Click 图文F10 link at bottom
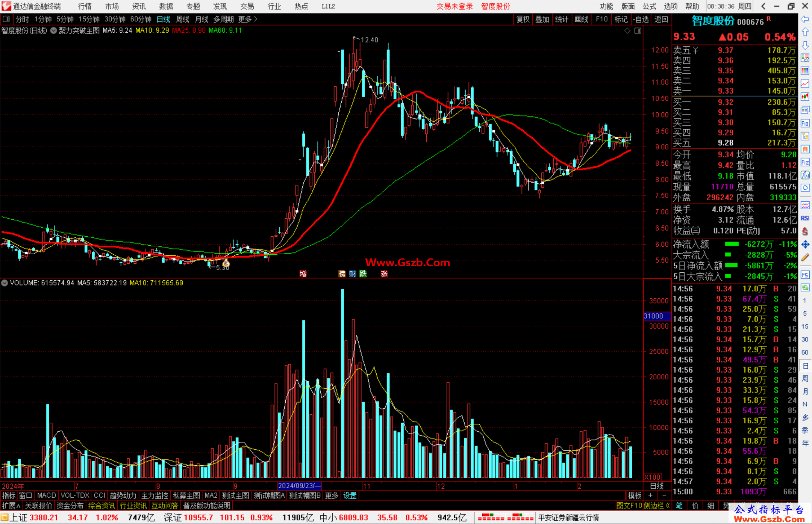The image size is (812, 524). tap(629, 506)
